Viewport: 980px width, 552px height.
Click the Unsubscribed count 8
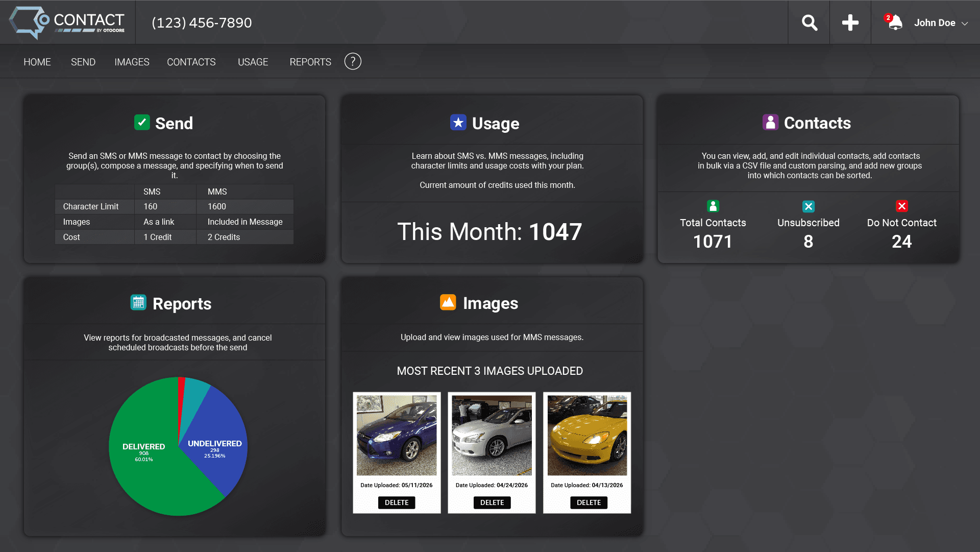[808, 242]
